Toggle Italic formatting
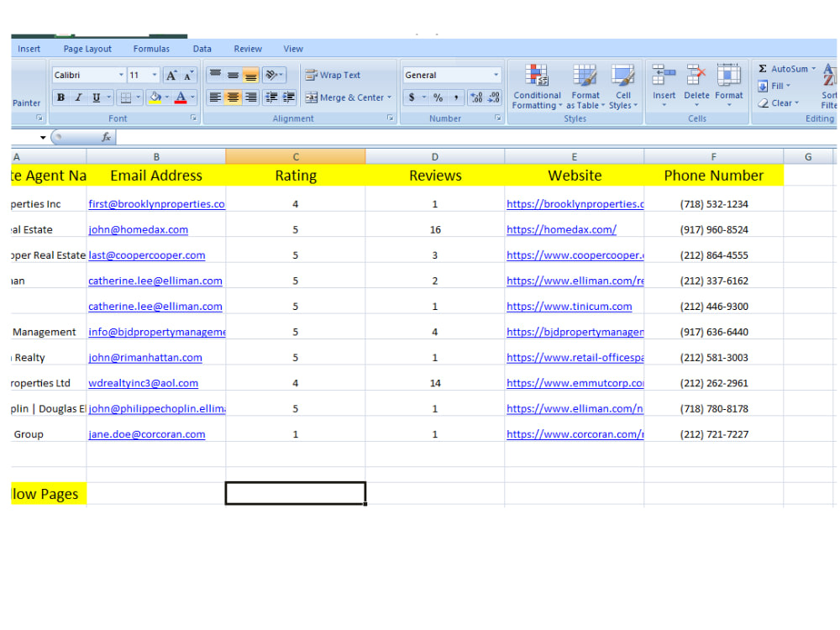 [x=78, y=97]
